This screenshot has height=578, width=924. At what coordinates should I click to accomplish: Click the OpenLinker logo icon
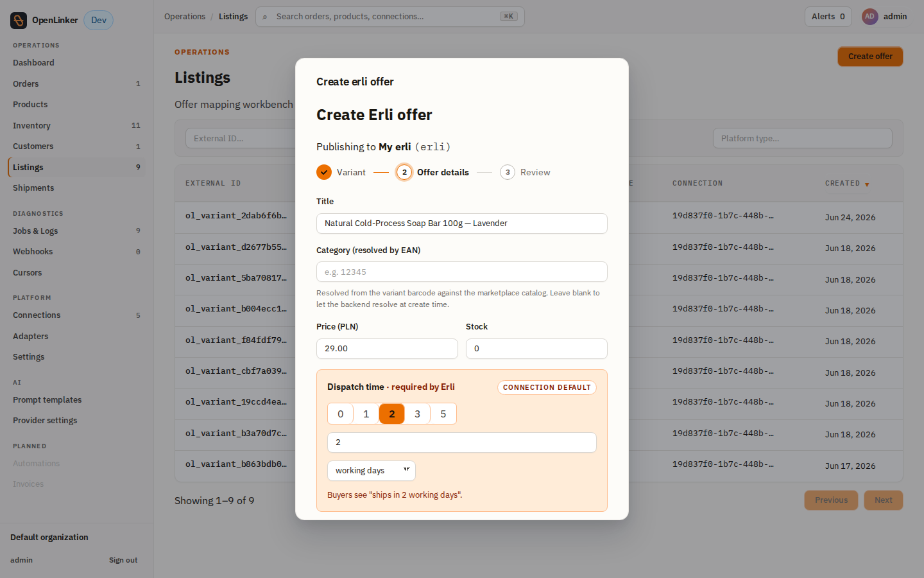point(19,21)
